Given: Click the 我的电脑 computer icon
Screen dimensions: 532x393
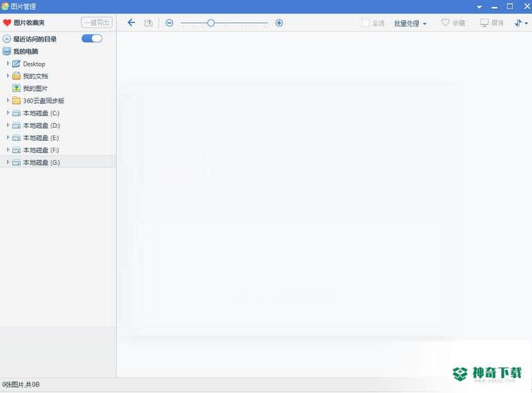Looking at the screenshot, I should tap(6, 52).
